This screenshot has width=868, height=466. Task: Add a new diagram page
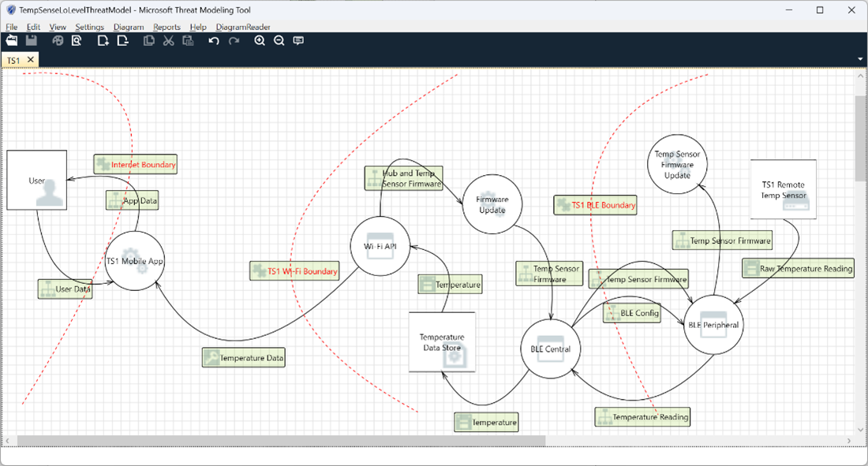point(103,41)
